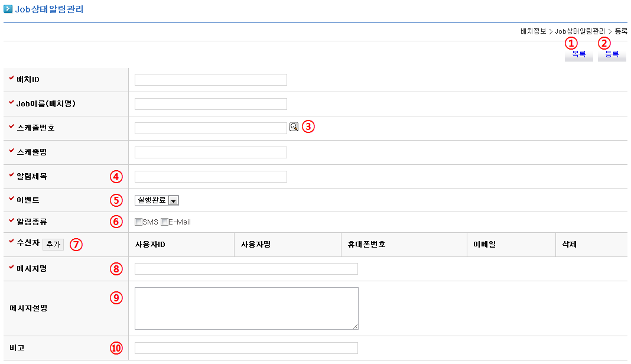This screenshot has width=631, height=364.
Task: Click the 사용자ID column header
Action: pos(150,244)
